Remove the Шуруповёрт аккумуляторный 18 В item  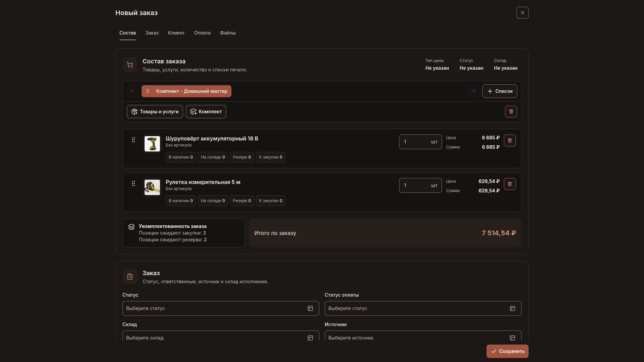click(510, 141)
